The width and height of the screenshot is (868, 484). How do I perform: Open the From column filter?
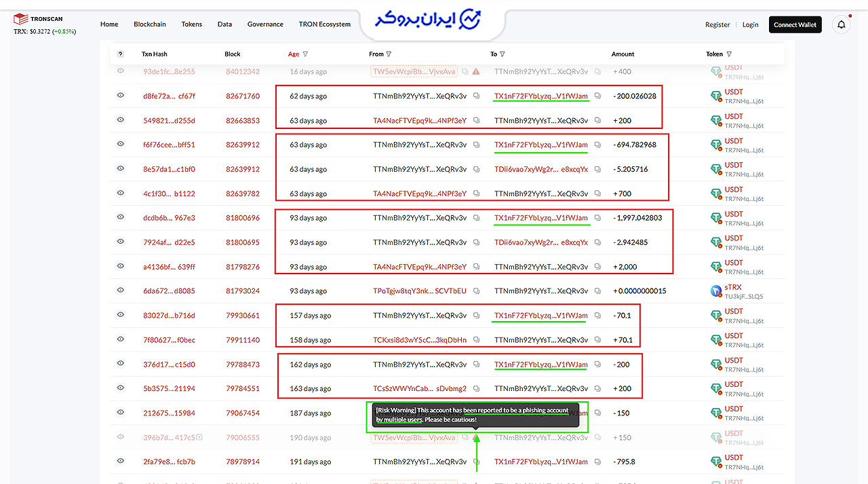[x=389, y=54]
